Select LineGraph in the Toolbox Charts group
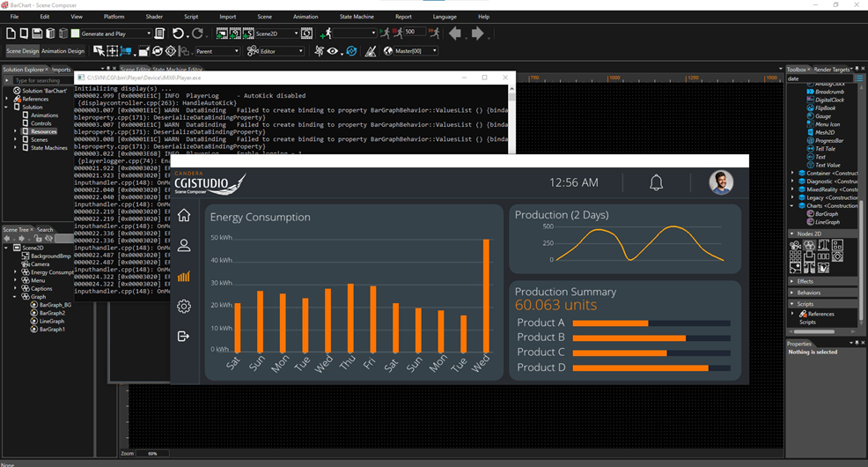 pyautogui.click(x=827, y=222)
